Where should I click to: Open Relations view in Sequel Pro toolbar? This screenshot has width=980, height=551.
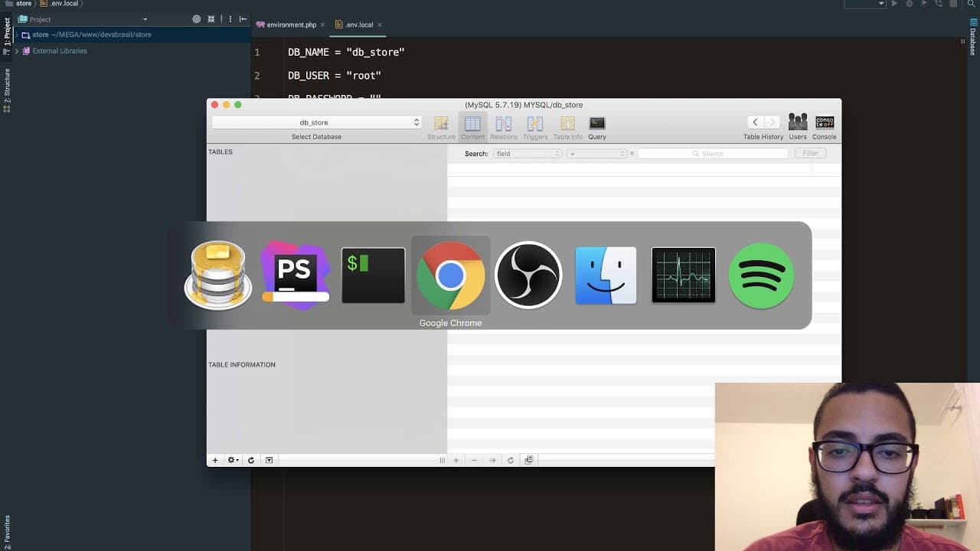[x=504, y=128]
